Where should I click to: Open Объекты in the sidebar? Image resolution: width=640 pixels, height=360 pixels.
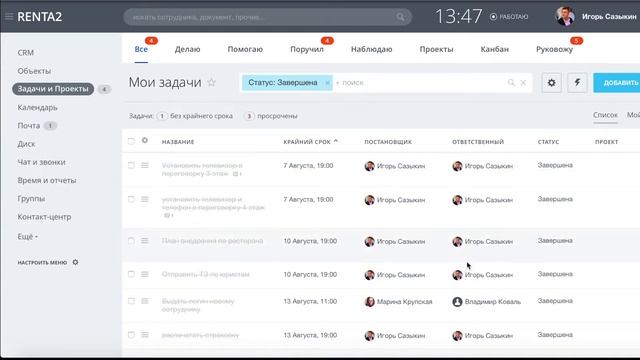(34, 71)
